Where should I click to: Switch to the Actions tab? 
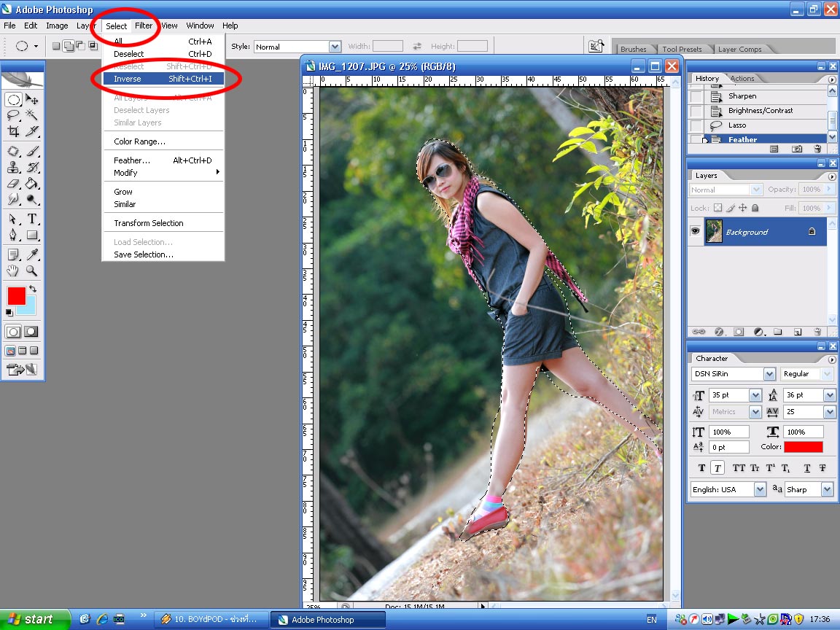pos(742,78)
